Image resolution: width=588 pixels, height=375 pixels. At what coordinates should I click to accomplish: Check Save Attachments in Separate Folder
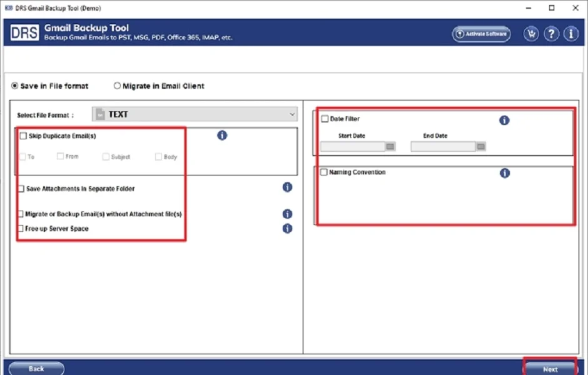pos(21,189)
